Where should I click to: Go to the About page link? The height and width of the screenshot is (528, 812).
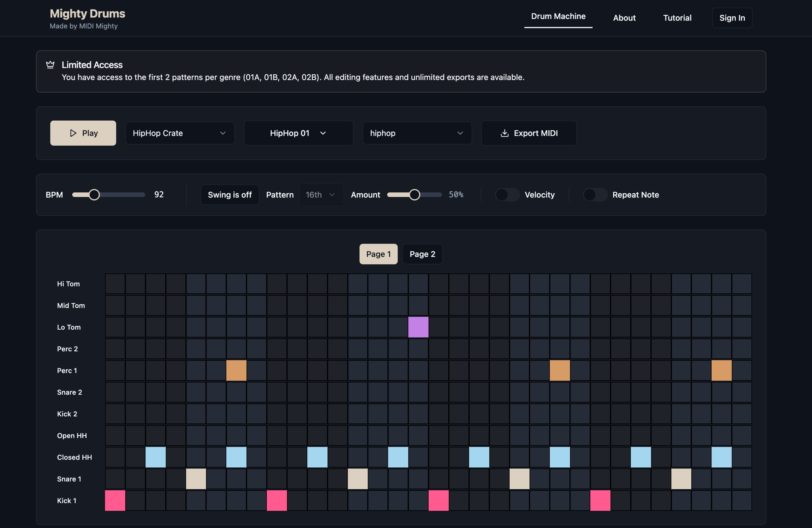(x=624, y=18)
